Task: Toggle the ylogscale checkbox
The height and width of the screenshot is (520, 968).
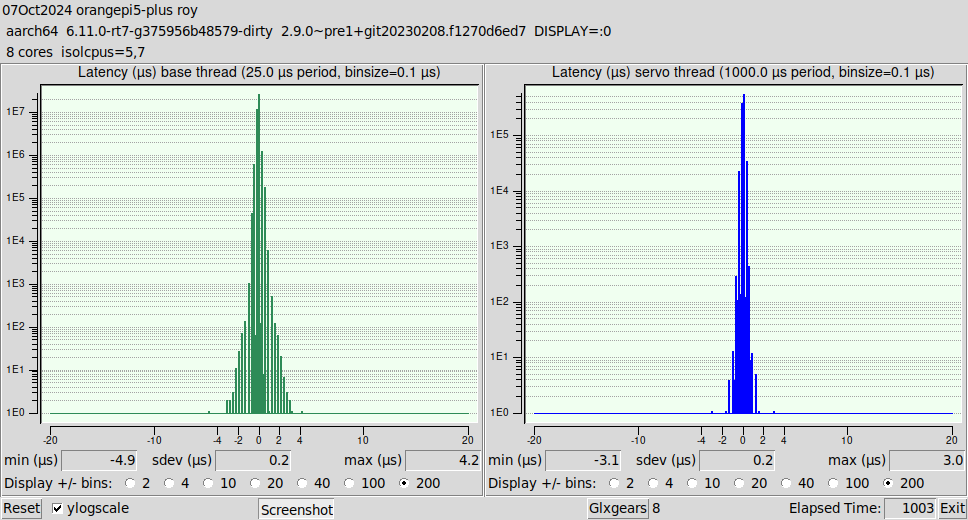Action: (x=57, y=508)
